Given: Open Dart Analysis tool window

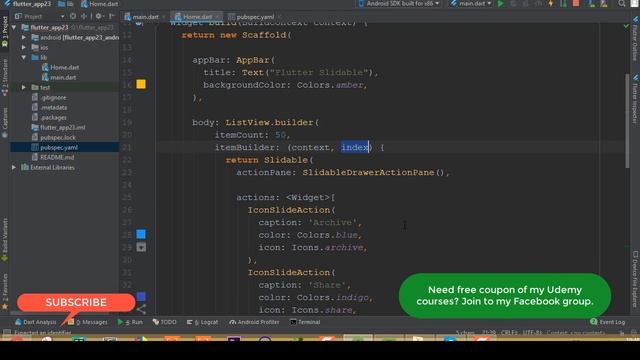Looking at the screenshot, I should pos(36,322).
